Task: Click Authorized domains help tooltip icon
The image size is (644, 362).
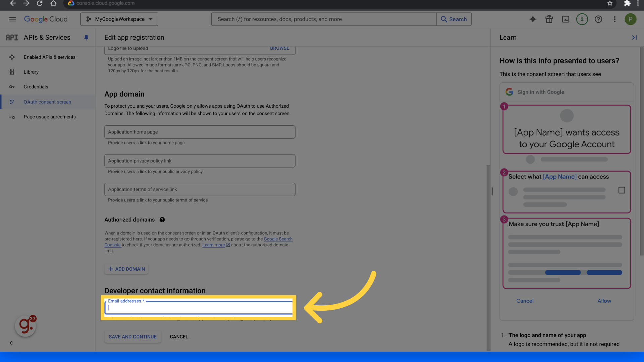Action: 162,220
